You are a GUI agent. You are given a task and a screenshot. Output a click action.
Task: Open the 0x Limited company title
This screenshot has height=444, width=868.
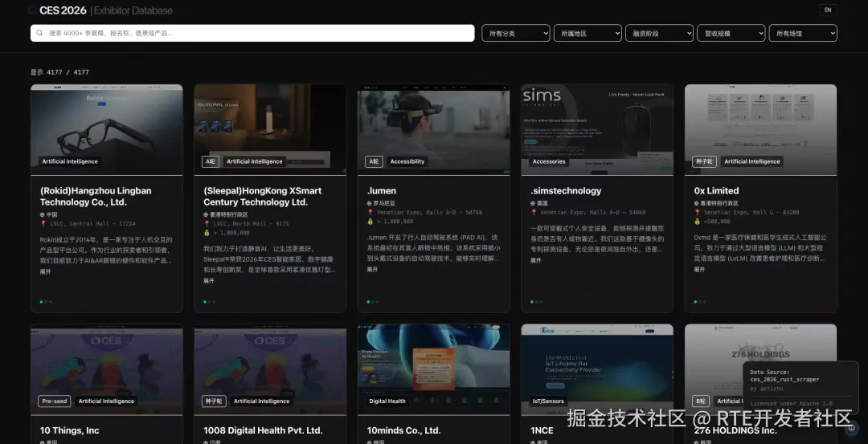tap(716, 191)
